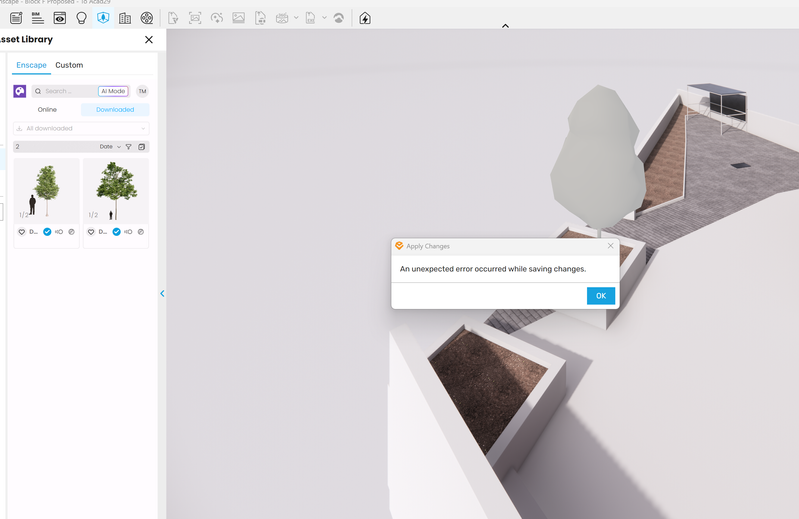Screen dimensions: 799x519
Task: Click the cloud sparkle AI render icon
Action: coord(217,18)
